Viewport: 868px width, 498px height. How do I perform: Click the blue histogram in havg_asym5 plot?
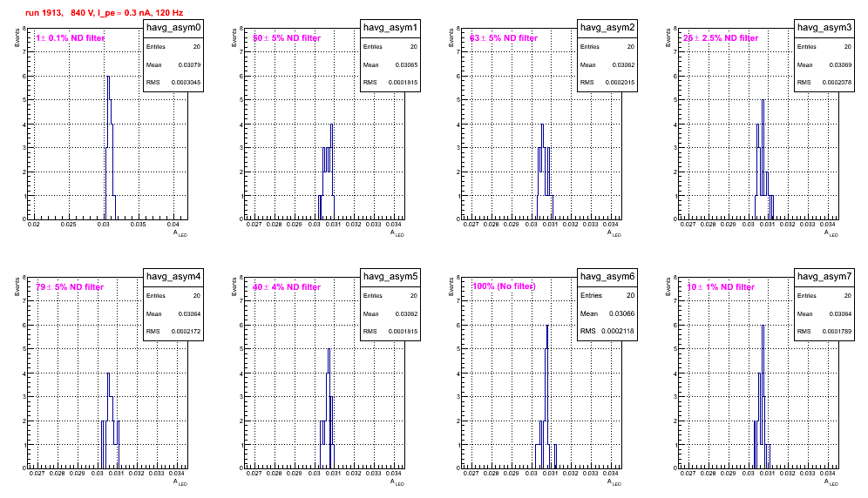(328, 409)
